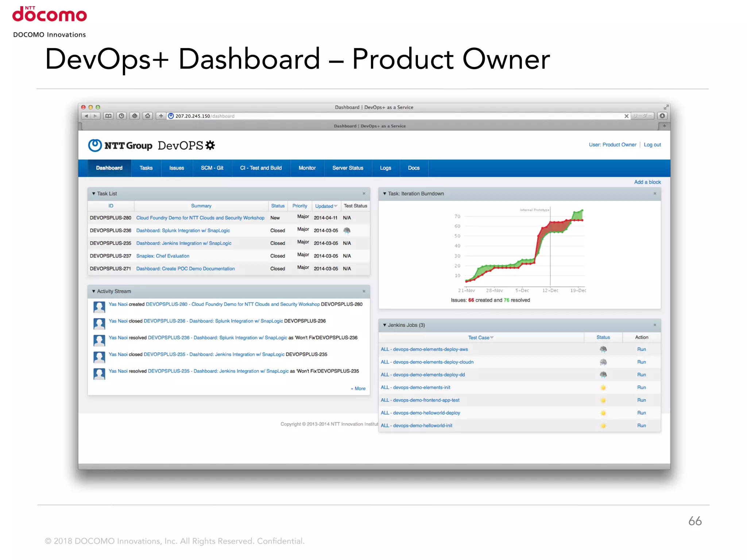Image resolution: width=747 pixels, height=560 pixels.
Task: Open the bookmarks book icon
Action: click(108, 116)
